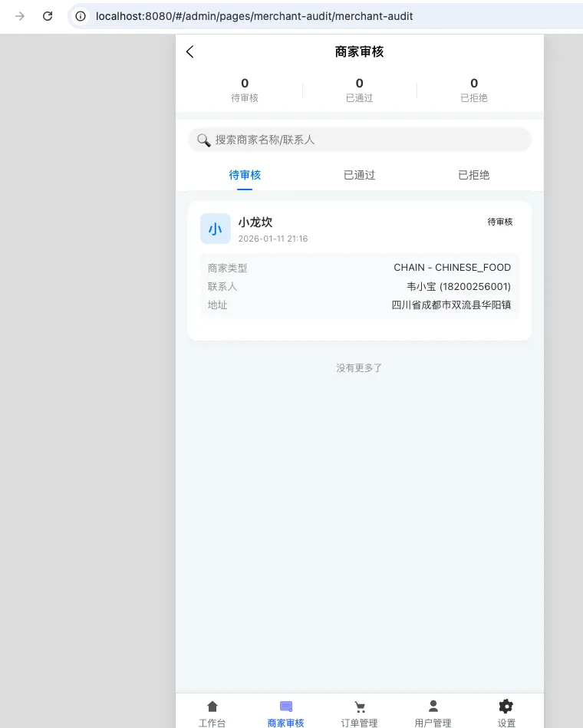Switch to the 已拒绝 tab

click(x=473, y=175)
